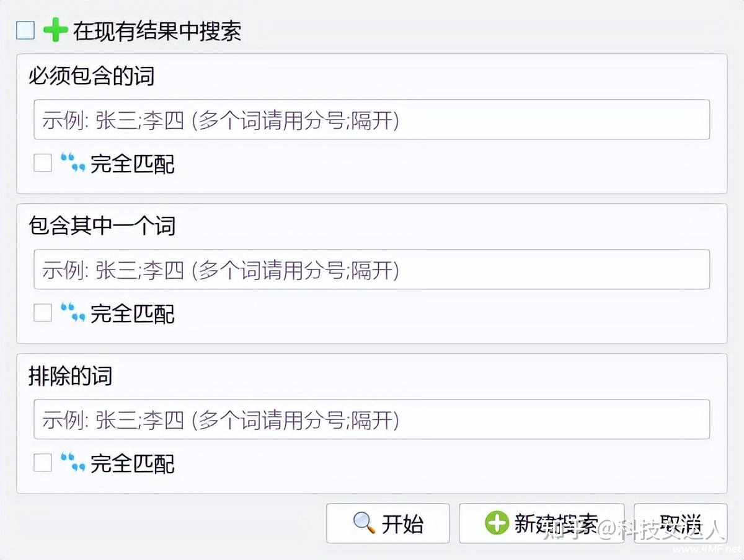This screenshot has height=560, width=744.
Task: Click 完全匹配 label in 包含其中一个词 section
Action: point(133,313)
